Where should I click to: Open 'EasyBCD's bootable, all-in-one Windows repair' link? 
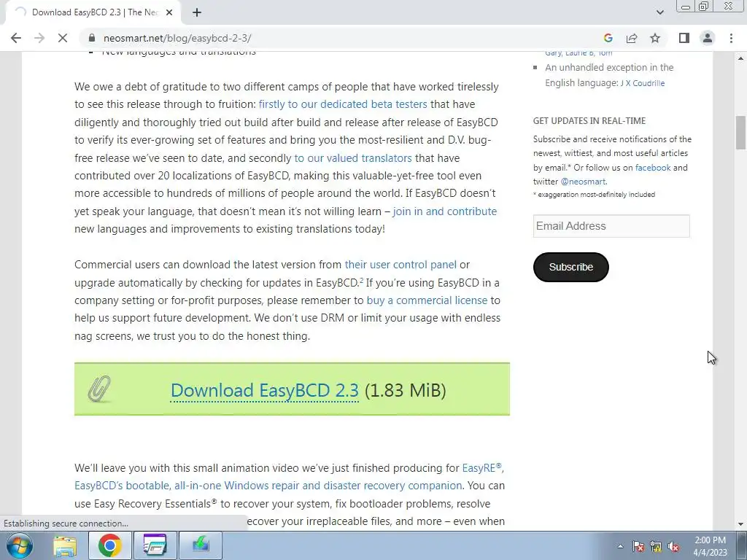click(268, 486)
